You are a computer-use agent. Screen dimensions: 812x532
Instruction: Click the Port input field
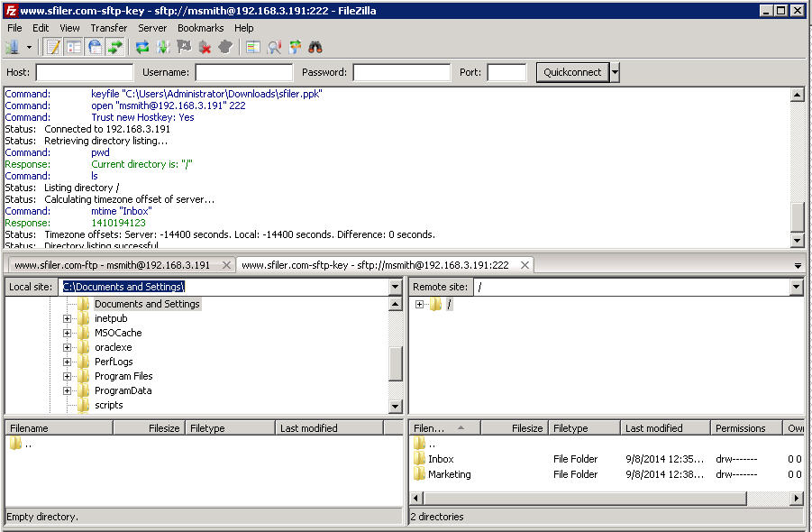point(507,72)
